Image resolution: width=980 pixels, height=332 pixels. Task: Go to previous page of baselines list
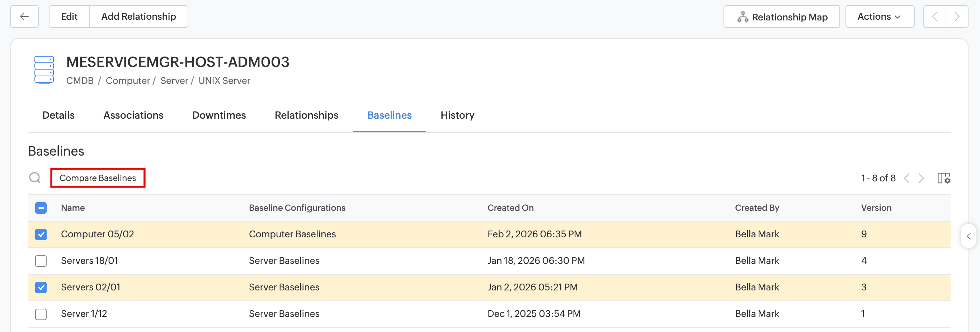(907, 178)
